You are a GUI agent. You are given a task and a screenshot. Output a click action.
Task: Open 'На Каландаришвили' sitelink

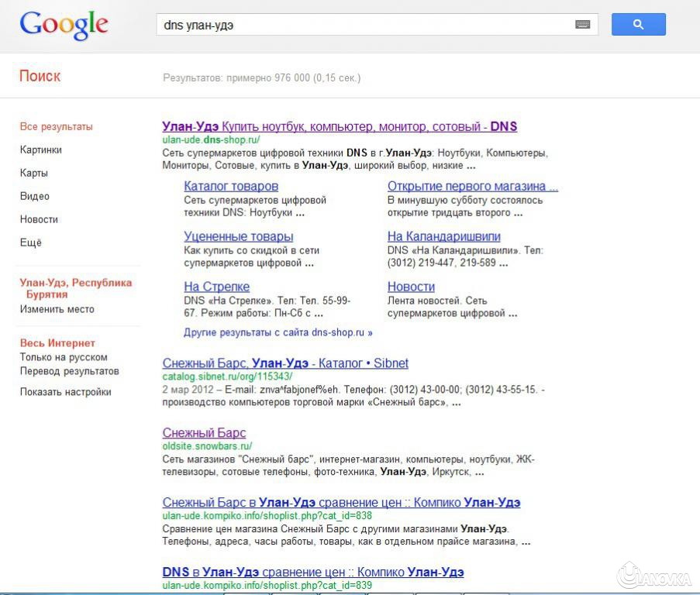pos(444,236)
